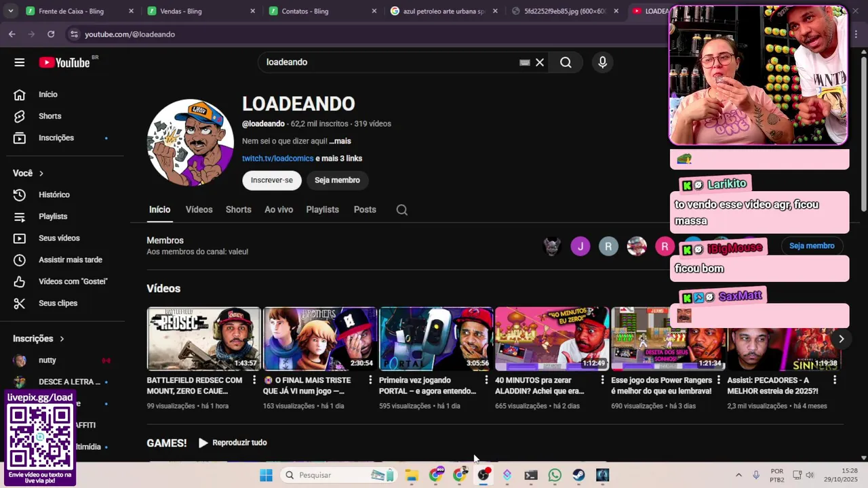This screenshot has width=868, height=488.
Task: Switch to the Shorts channel tab
Action: click(x=239, y=210)
